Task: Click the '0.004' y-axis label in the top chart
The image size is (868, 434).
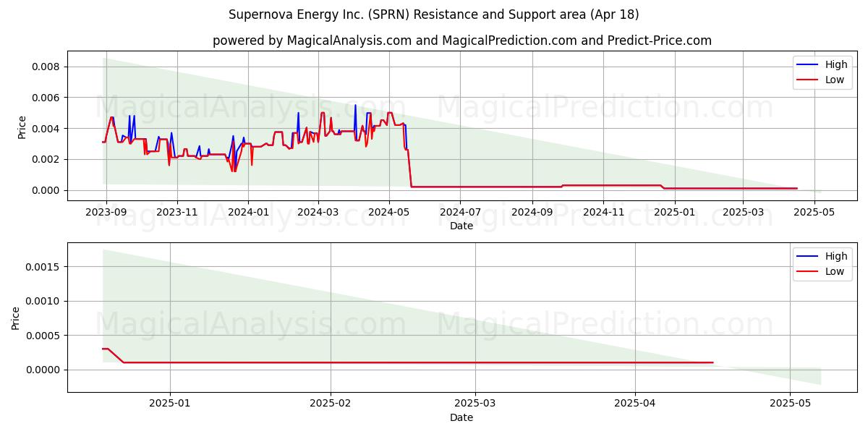Action: click(x=47, y=129)
